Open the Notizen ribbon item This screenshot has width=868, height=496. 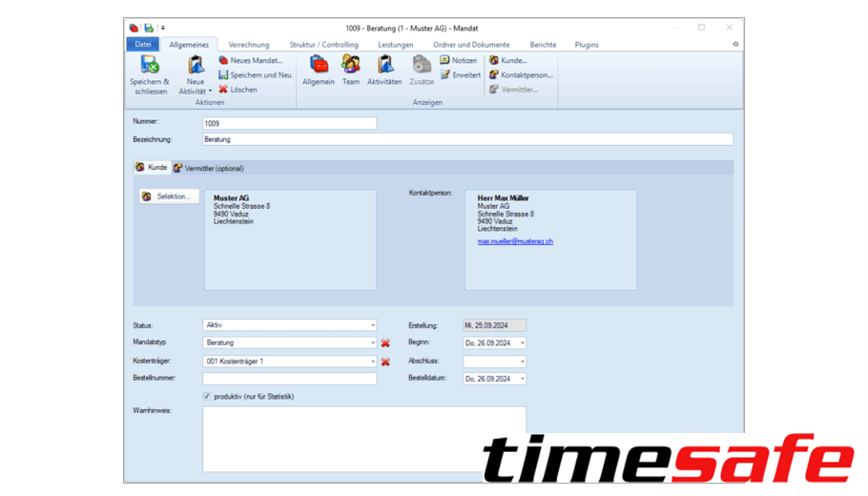458,60
